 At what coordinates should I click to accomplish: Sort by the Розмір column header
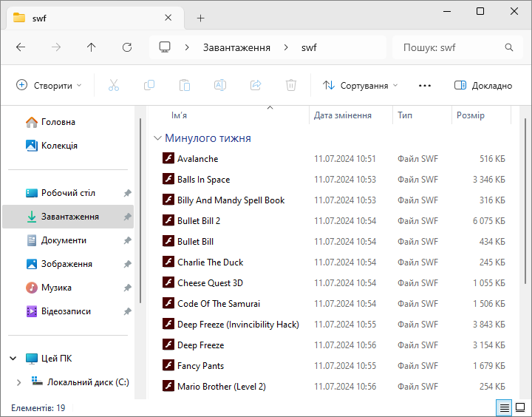(x=471, y=115)
